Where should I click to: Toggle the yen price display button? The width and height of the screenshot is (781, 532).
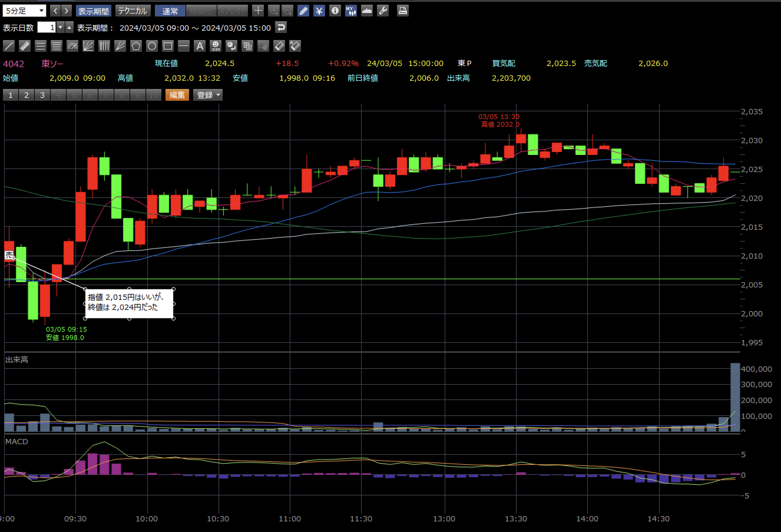[x=319, y=11]
